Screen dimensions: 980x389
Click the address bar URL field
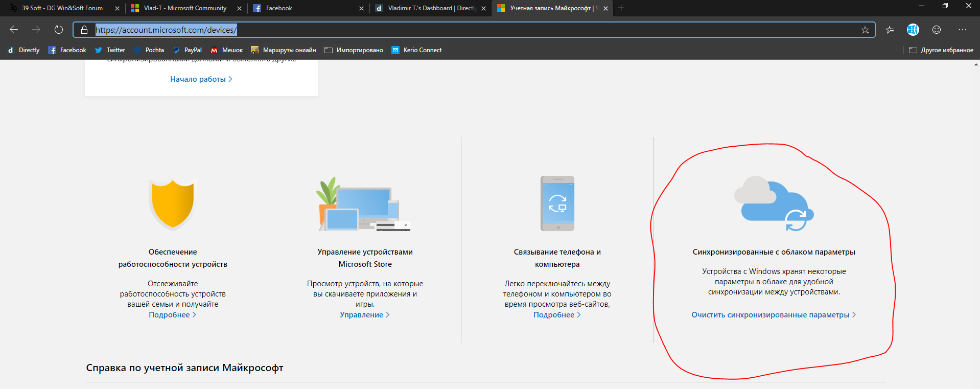pos(474,30)
